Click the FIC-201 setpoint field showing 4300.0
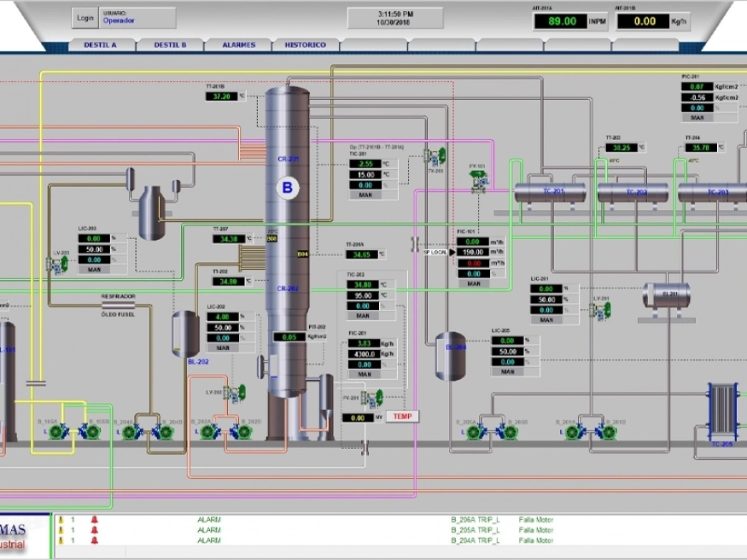This screenshot has width=747, height=560. (365, 353)
